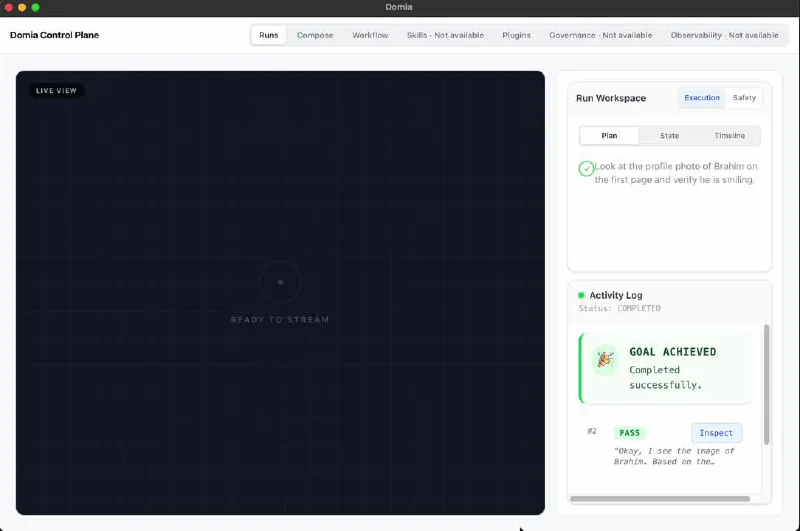Show the Plan sub-tab
Image resolution: width=800 pixels, height=531 pixels.
point(609,136)
